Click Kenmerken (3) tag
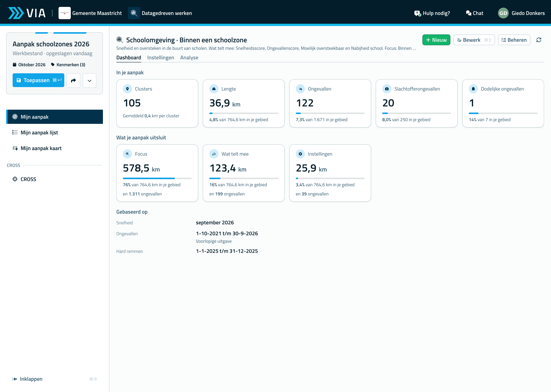Image resolution: width=551 pixels, height=392 pixels. [x=68, y=65]
